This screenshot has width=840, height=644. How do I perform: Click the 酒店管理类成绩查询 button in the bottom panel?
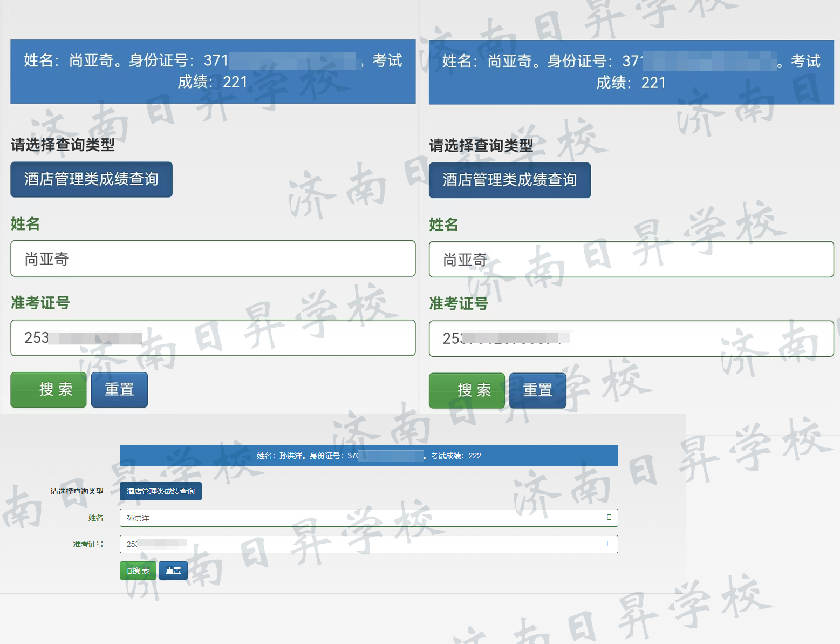point(161,491)
